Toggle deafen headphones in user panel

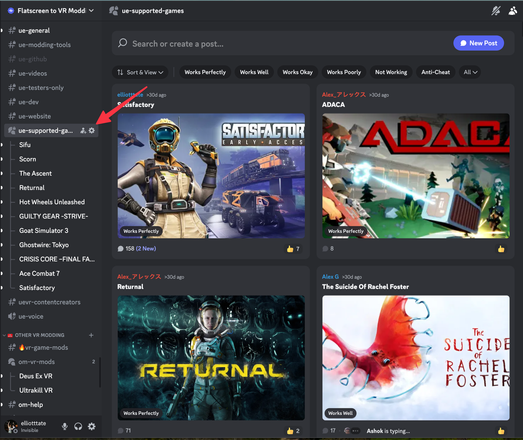point(78,426)
